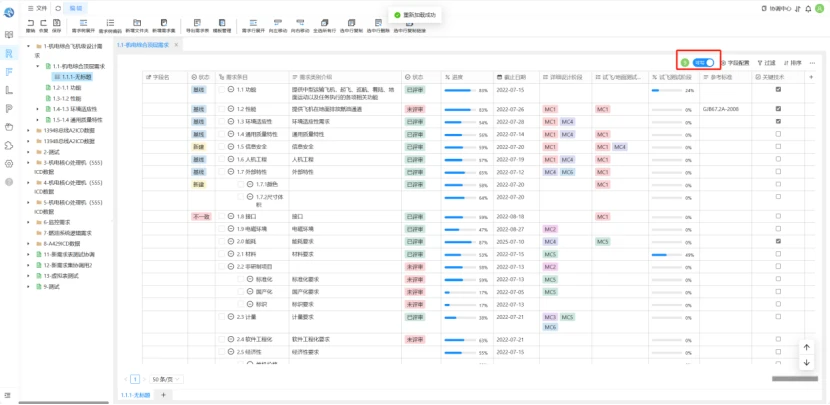
Task: Click the 向左移动 toolbar icon
Action: [x=277, y=23]
